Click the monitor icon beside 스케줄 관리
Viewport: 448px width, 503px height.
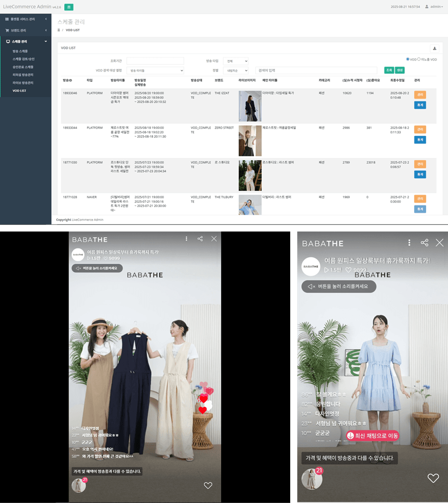8,41
